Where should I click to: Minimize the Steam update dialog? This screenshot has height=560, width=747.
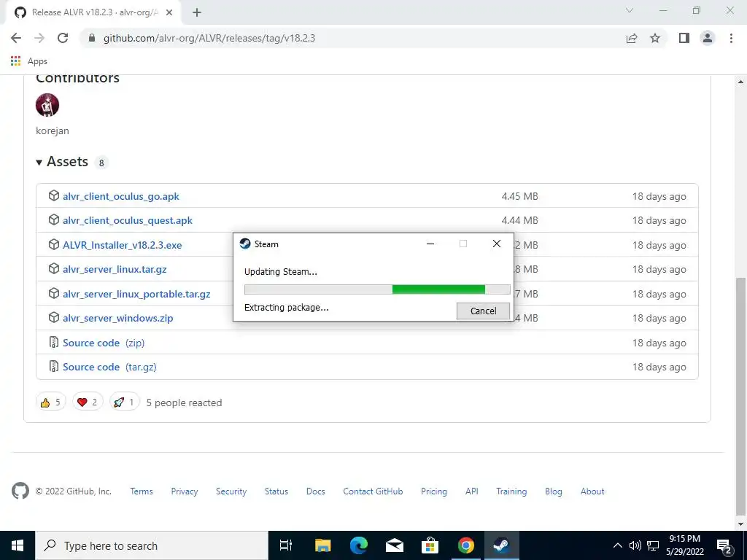430,244
